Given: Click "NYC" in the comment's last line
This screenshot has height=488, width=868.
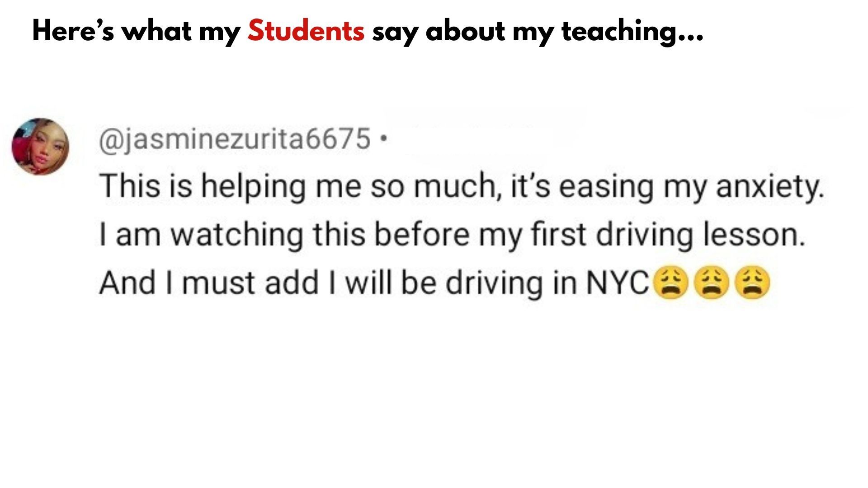Looking at the screenshot, I should click(618, 283).
